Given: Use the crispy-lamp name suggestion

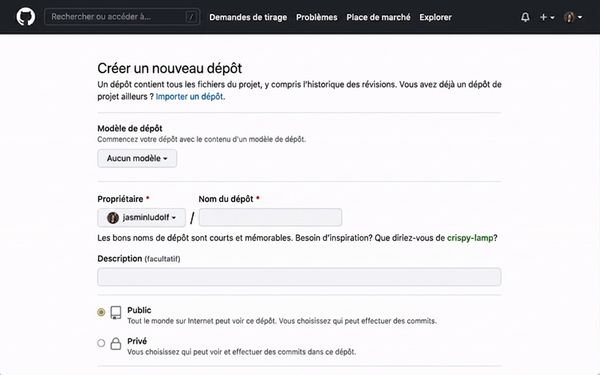Looking at the screenshot, I should pos(470,238).
